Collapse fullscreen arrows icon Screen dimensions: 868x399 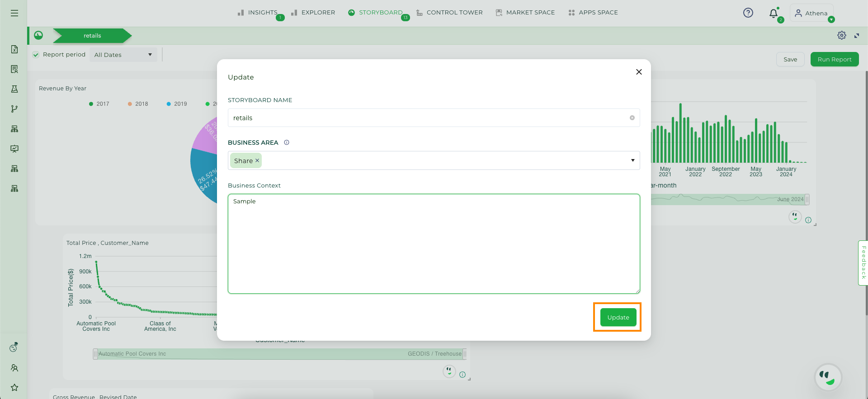click(x=857, y=36)
